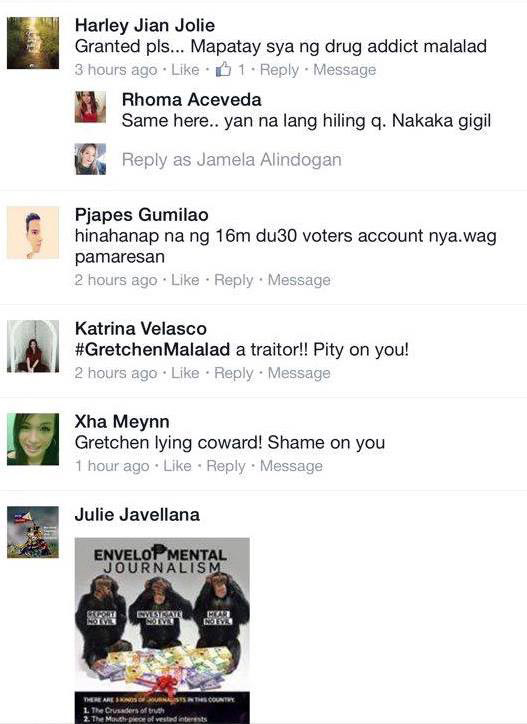Viewport: 527px width, 724px height.
Task: Like Harley Jian Jolie's comment
Action: (185, 70)
